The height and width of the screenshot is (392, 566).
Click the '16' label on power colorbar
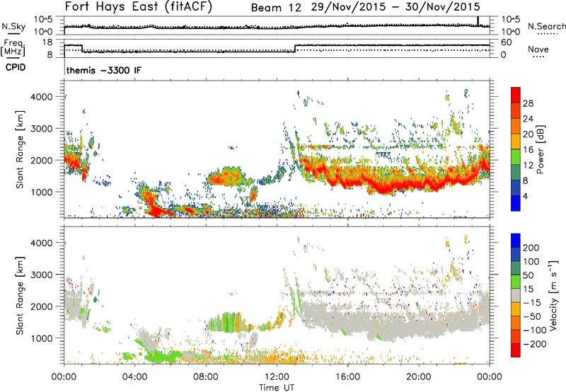click(x=528, y=150)
